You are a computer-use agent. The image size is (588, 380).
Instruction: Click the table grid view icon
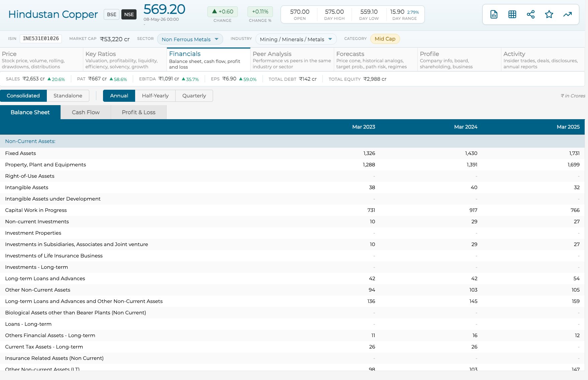[512, 14]
